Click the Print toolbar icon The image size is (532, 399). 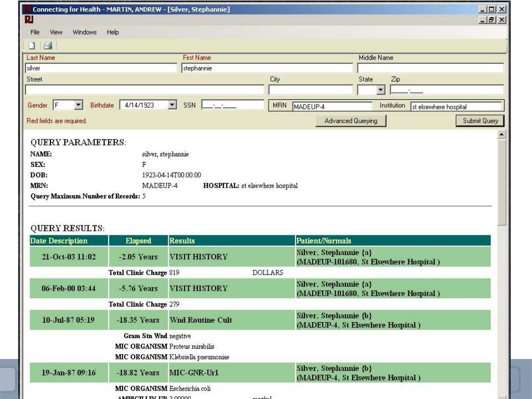tap(48, 46)
